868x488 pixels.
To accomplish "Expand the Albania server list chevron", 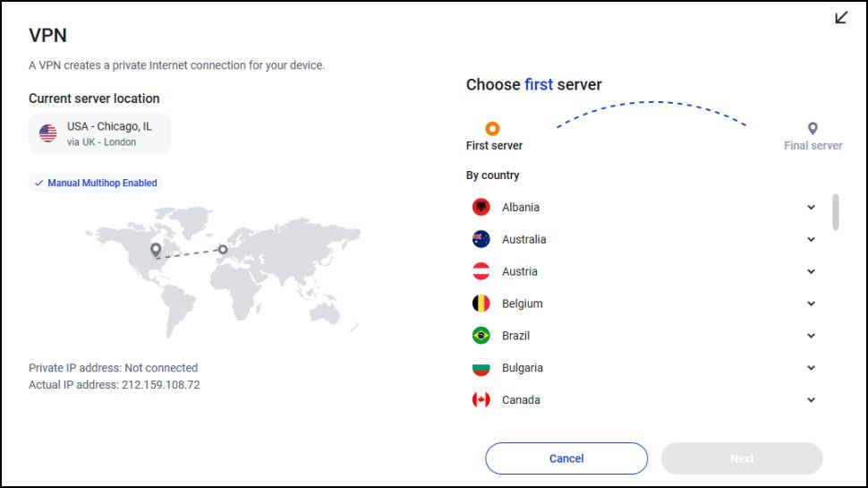I will pyautogui.click(x=811, y=208).
